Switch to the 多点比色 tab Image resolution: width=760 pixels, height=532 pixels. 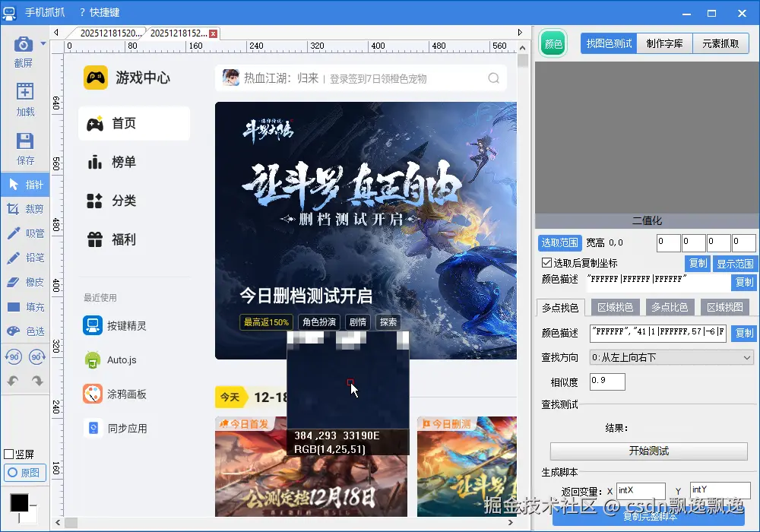pyautogui.click(x=670, y=307)
